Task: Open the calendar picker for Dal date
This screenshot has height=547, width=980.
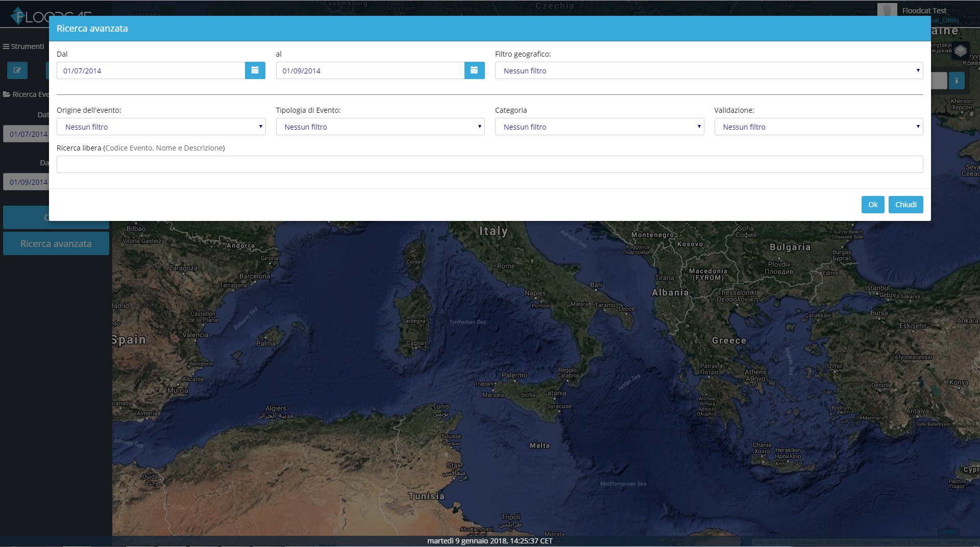Action: click(x=255, y=70)
